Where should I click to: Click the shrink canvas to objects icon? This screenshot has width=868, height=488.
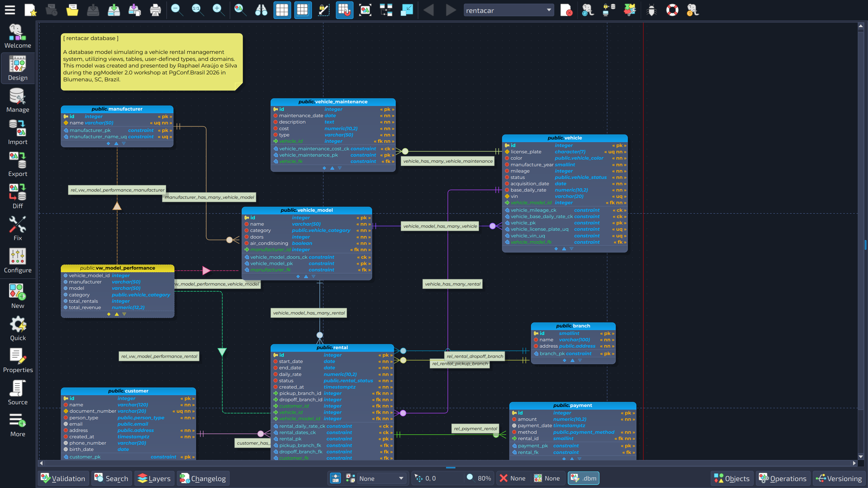[407, 10]
